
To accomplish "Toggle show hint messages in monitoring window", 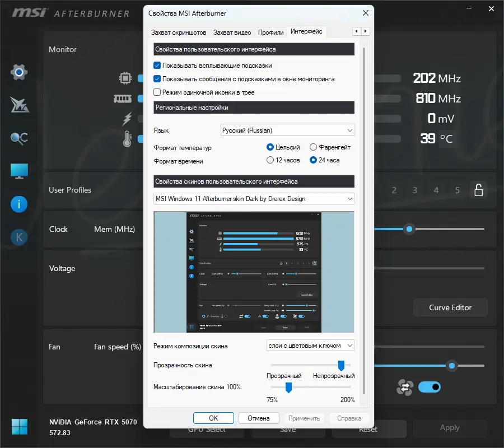I will coord(157,79).
